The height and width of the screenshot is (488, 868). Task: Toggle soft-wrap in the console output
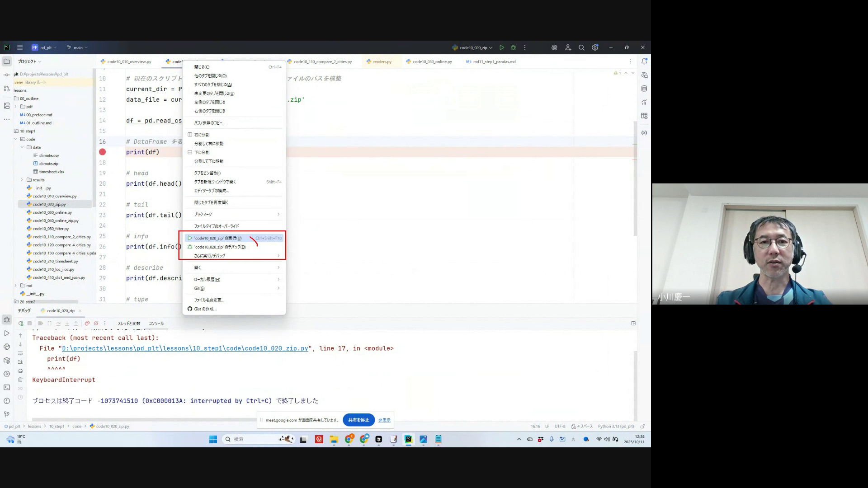click(20, 353)
